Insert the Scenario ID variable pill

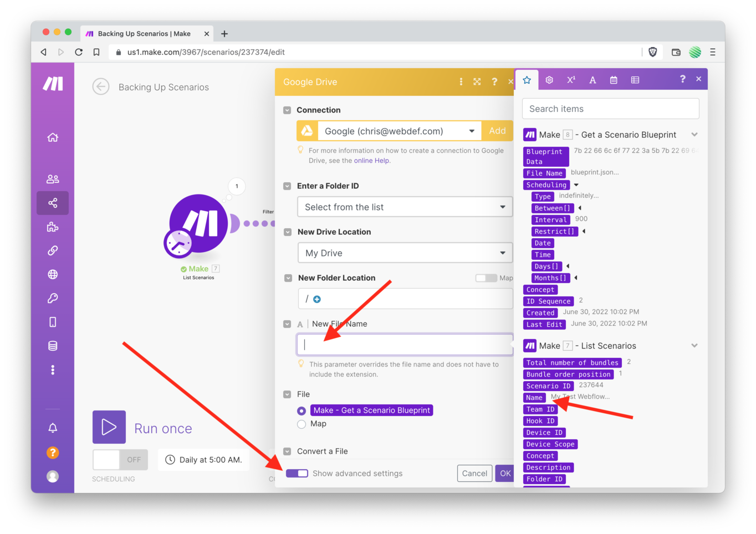click(x=548, y=386)
